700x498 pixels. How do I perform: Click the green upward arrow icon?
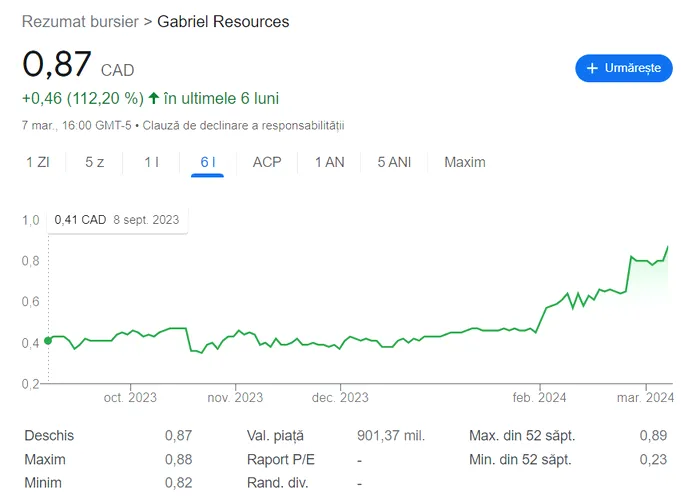point(154,98)
